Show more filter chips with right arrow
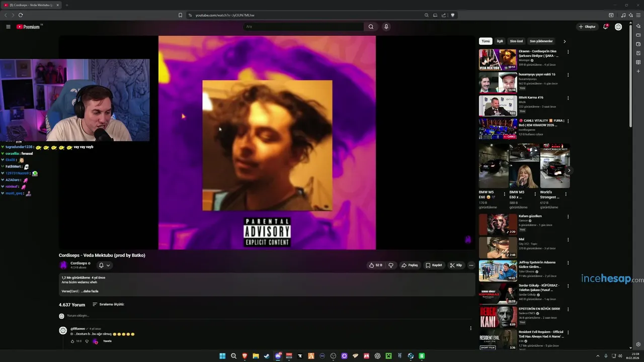 point(565,41)
